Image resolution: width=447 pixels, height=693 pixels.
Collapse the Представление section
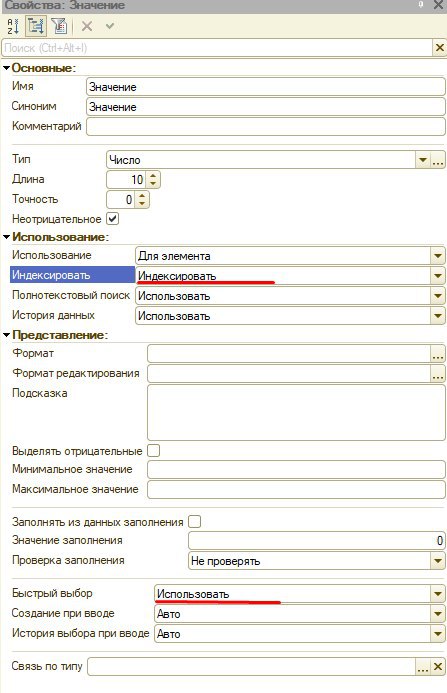pyautogui.click(x=6, y=335)
